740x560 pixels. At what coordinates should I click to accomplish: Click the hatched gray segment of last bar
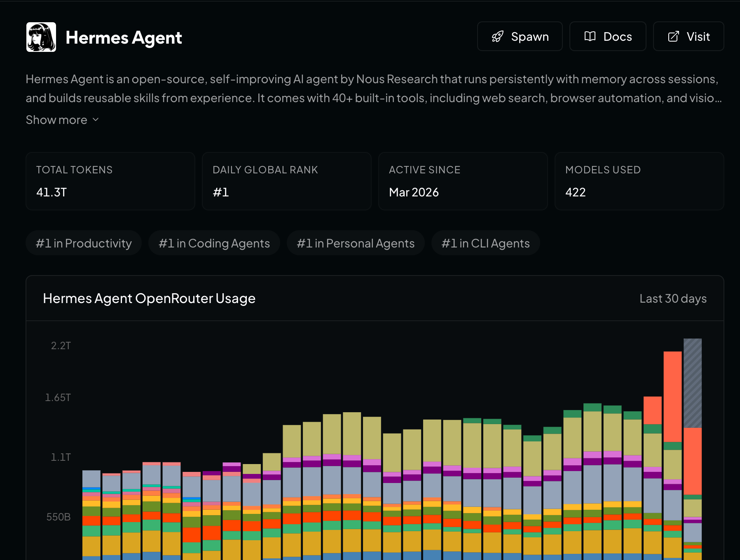click(x=693, y=383)
